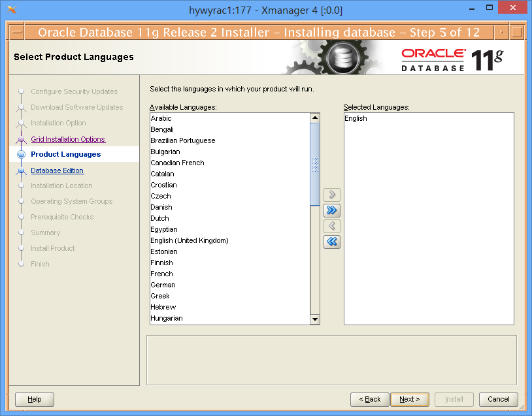Select Greek in Available Languages
532x416 pixels.
pos(230,296)
